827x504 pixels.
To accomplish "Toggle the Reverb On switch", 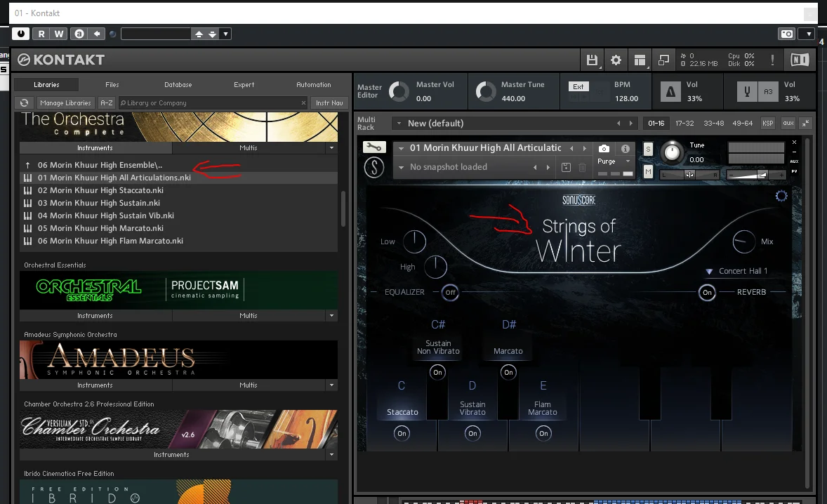I will click(x=707, y=292).
